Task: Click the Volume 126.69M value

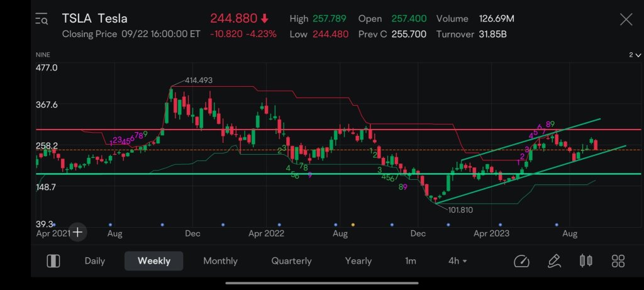Action: coord(497,19)
